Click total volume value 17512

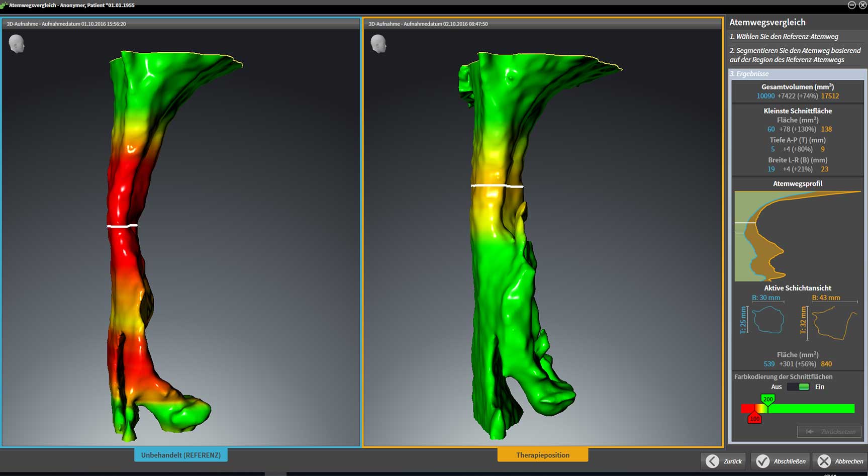click(x=830, y=96)
